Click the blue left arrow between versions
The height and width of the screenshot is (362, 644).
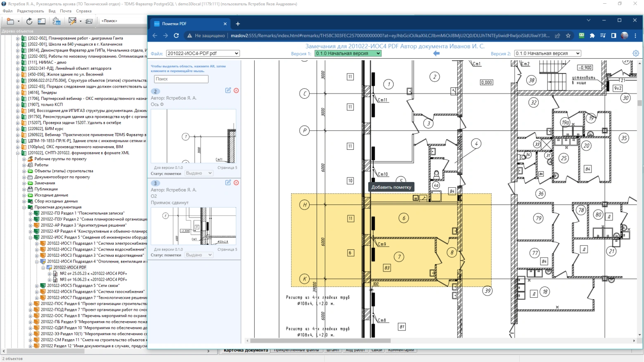pyautogui.click(x=436, y=53)
